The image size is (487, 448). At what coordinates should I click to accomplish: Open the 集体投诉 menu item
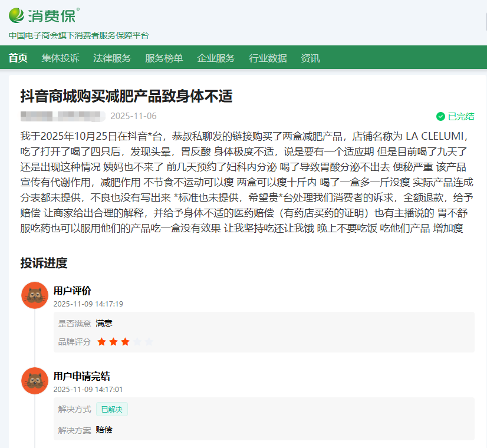coord(60,58)
